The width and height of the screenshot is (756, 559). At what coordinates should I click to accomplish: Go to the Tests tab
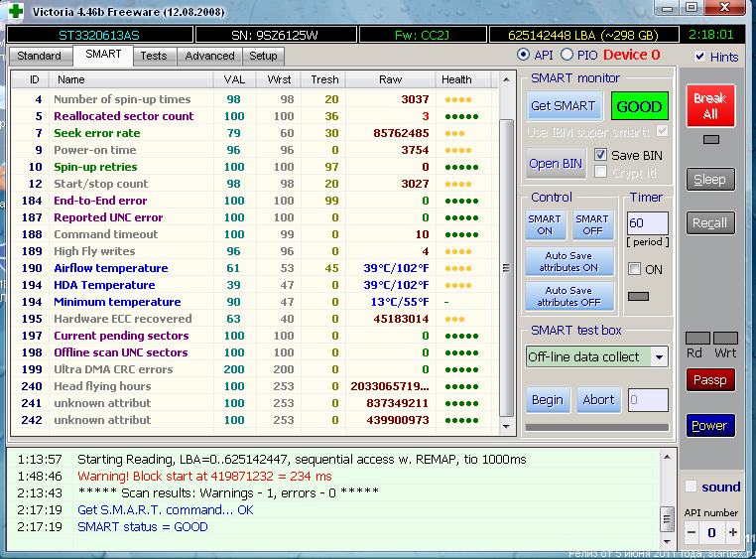(x=154, y=56)
